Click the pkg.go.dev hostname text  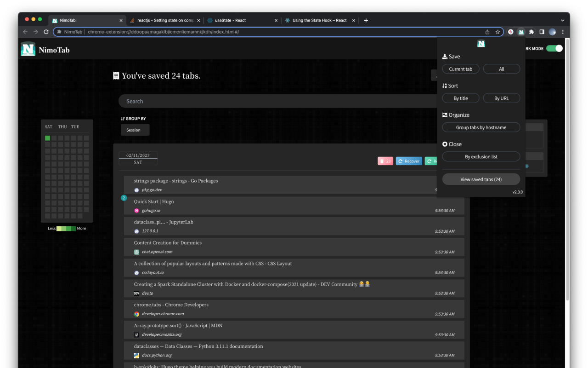(x=152, y=190)
